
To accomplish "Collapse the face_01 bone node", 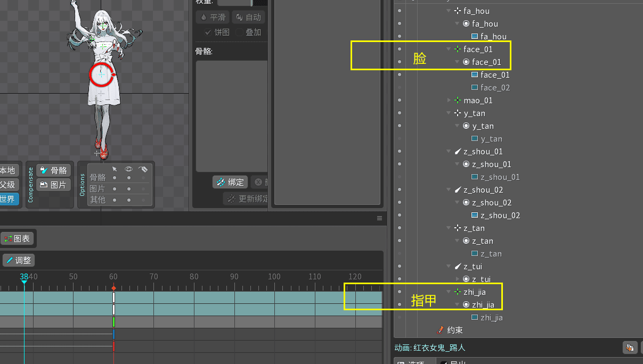I will [x=449, y=49].
